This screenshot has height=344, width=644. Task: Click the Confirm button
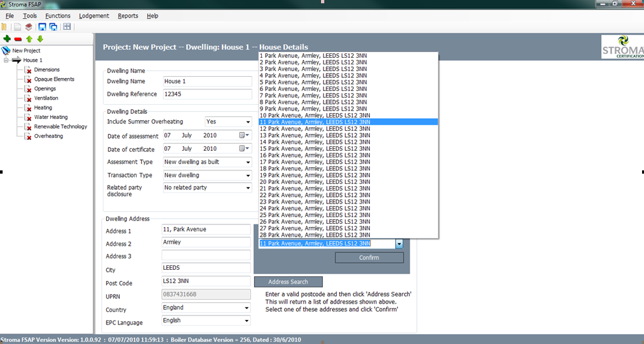369,258
